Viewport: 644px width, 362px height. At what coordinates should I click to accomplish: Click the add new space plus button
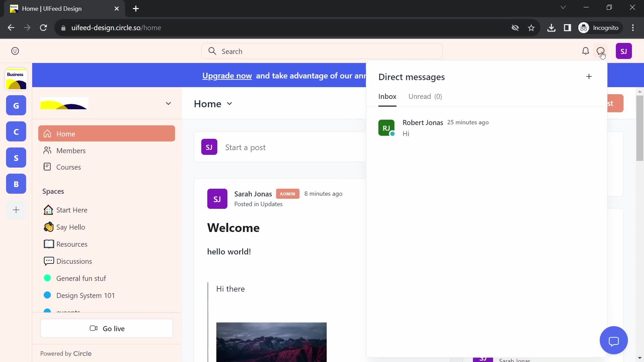click(x=16, y=209)
